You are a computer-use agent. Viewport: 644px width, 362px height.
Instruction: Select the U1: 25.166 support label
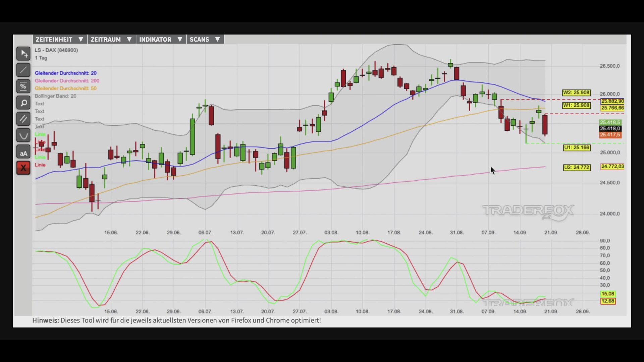click(577, 147)
